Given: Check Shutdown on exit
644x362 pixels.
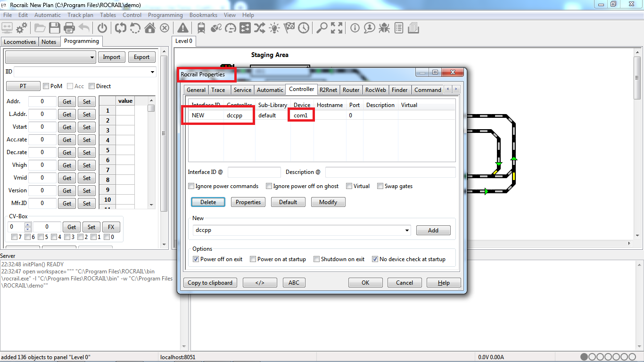Looking at the screenshot, I should tap(317, 259).
